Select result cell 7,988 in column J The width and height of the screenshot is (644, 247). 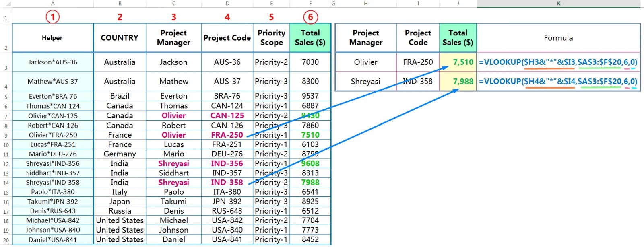click(458, 82)
